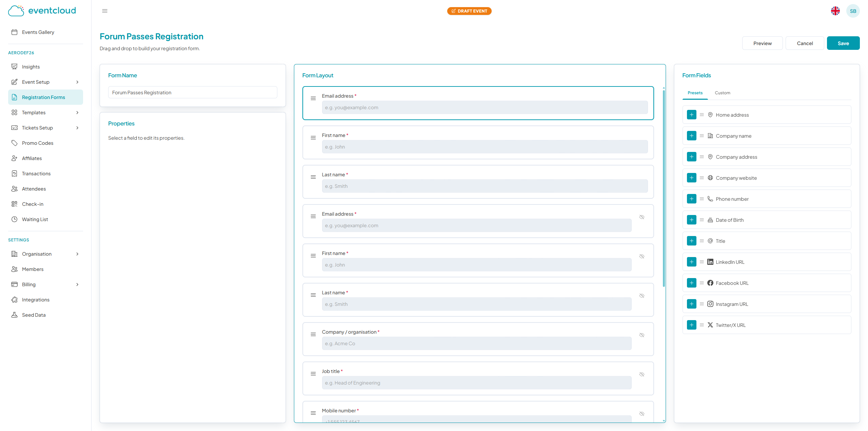
Task: Click the Form Layout vertical scrollbar
Action: 664,188
